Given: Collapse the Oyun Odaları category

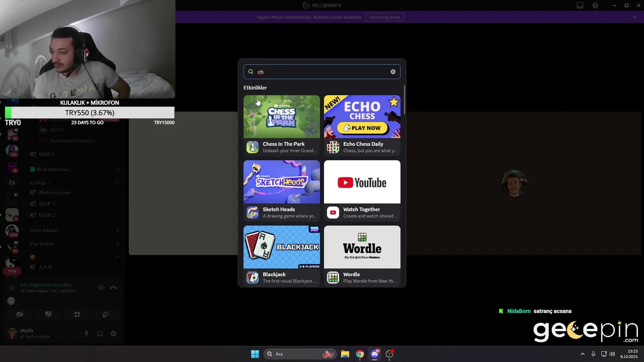Looking at the screenshot, I should point(45,230).
